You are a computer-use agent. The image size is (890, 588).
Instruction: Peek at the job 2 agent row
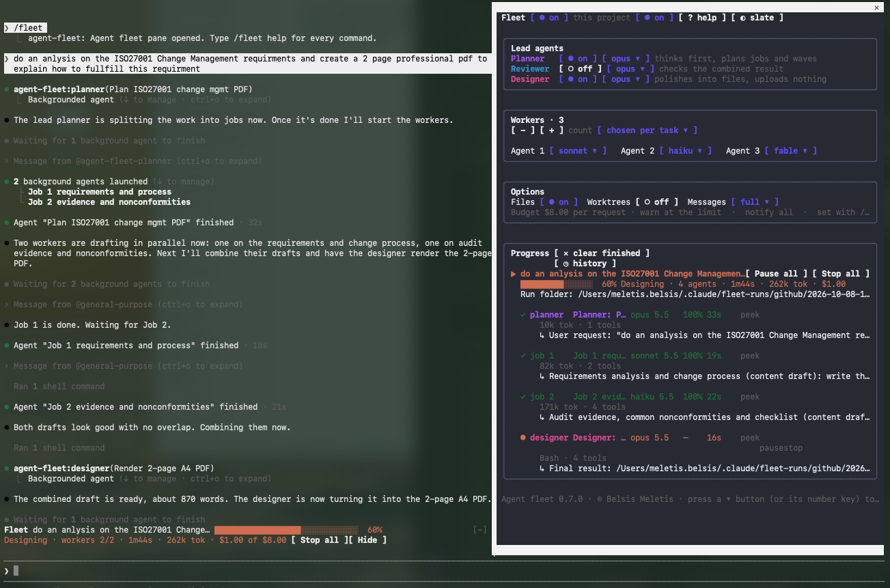[x=750, y=397]
